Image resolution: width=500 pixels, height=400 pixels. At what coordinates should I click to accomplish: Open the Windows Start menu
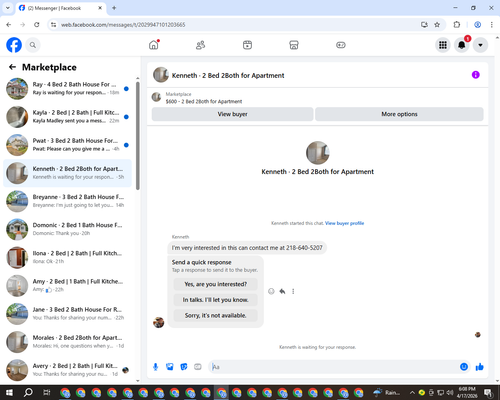pyautogui.click(x=9, y=392)
